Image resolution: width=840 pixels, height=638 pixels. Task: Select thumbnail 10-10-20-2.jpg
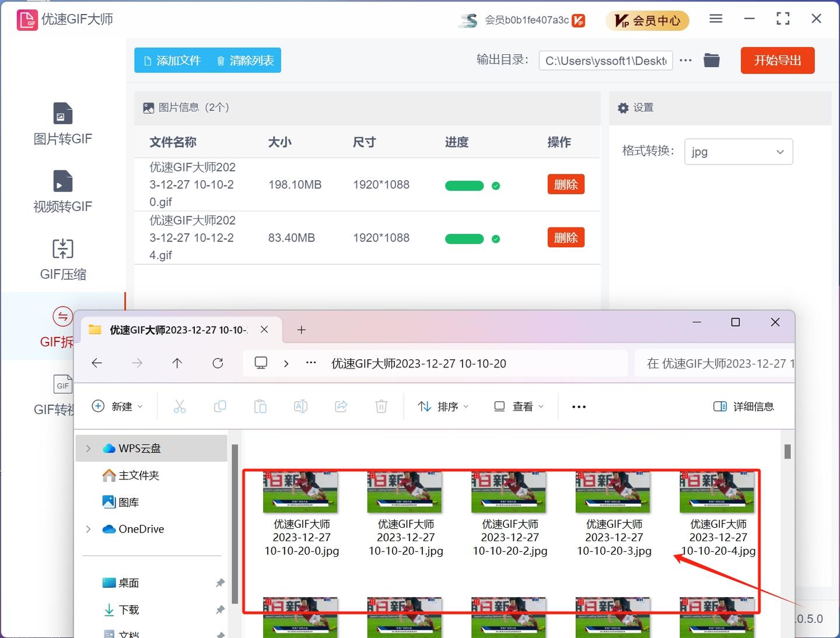pyautogui.click(x=509, y=492)
